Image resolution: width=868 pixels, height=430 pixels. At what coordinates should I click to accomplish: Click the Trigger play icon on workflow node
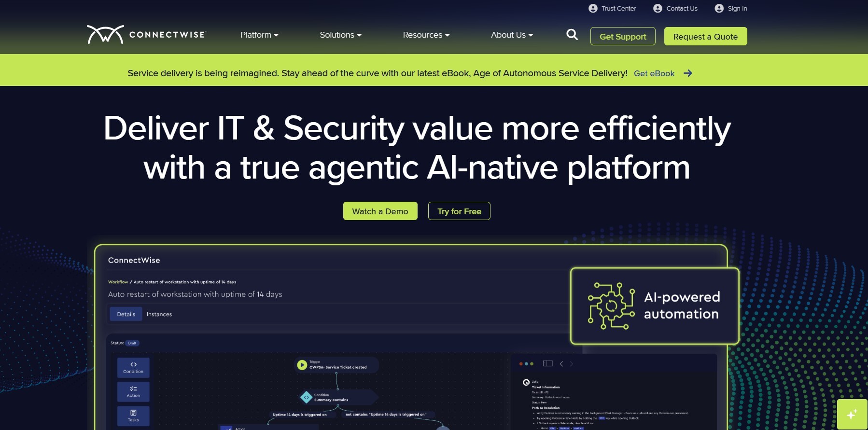[302, 365]
